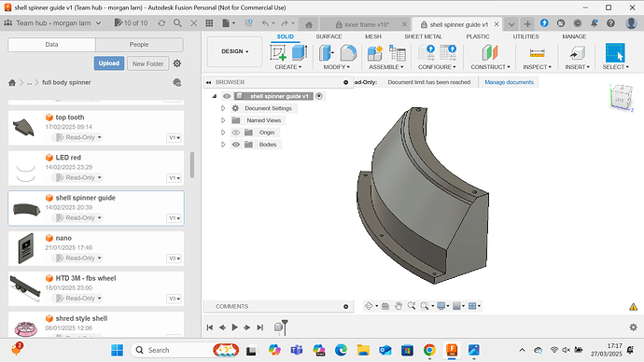Toggle visibility eye of the Origin folder

pyautogui.click(x=236, y=132)
